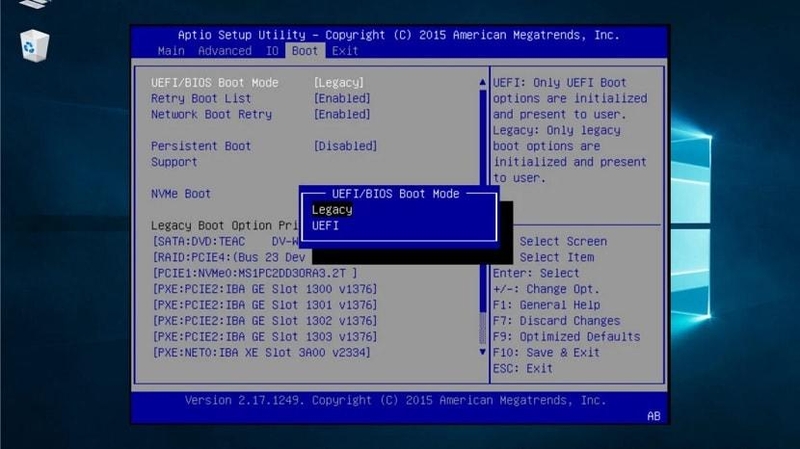Select PXE boot entry Slot 1303
800x449 pixels.
265,336
